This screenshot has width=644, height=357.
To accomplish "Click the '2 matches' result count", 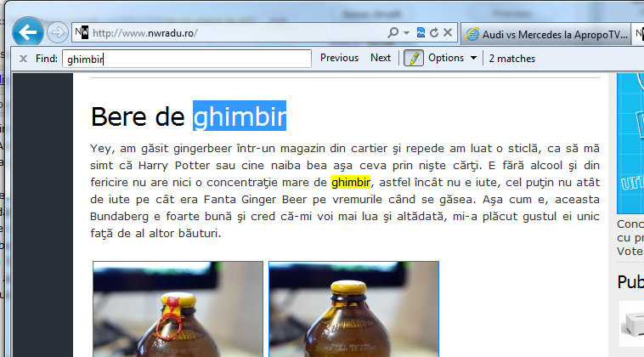I will (511, 59).
